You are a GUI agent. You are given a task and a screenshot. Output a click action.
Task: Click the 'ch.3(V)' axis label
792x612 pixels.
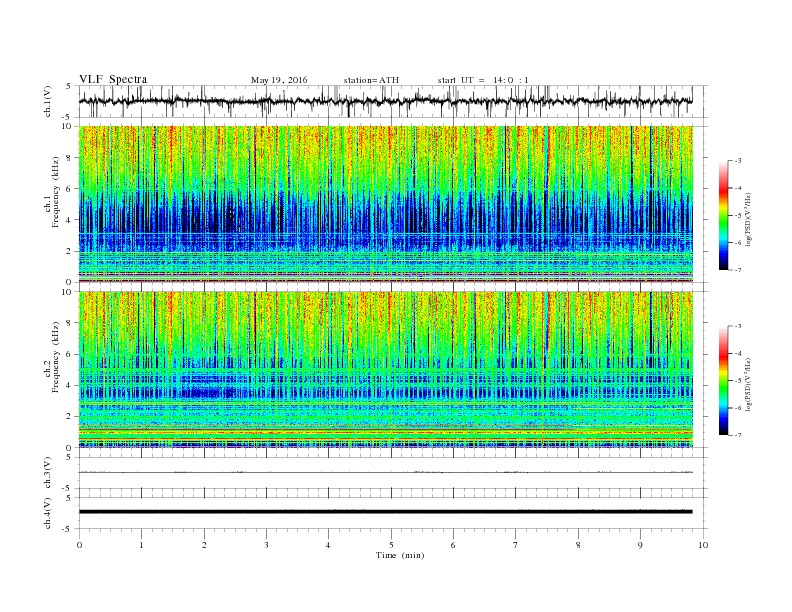47,473
